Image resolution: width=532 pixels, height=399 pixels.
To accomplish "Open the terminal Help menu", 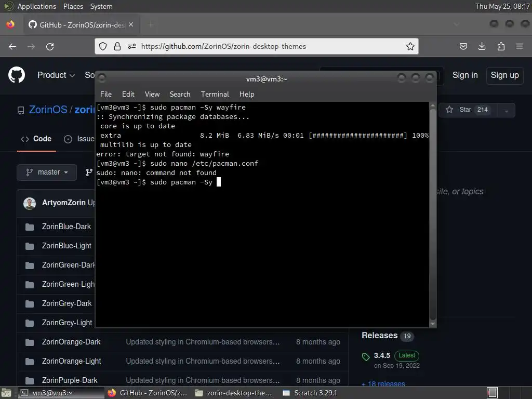I will tap(247, 95).
